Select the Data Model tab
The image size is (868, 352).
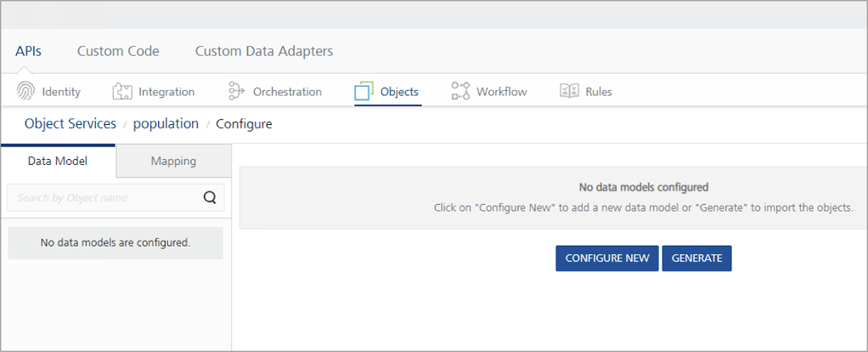[58, 161]
